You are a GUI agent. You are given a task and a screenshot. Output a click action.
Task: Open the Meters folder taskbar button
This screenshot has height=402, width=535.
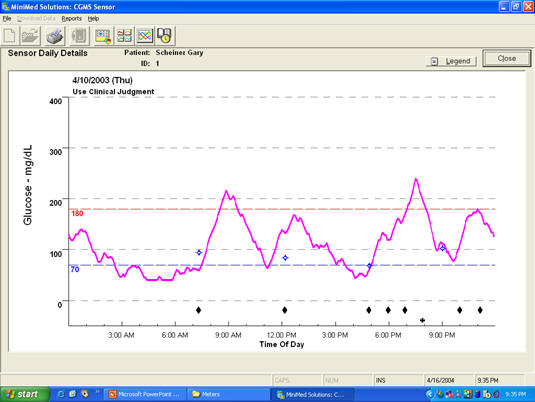228,394
